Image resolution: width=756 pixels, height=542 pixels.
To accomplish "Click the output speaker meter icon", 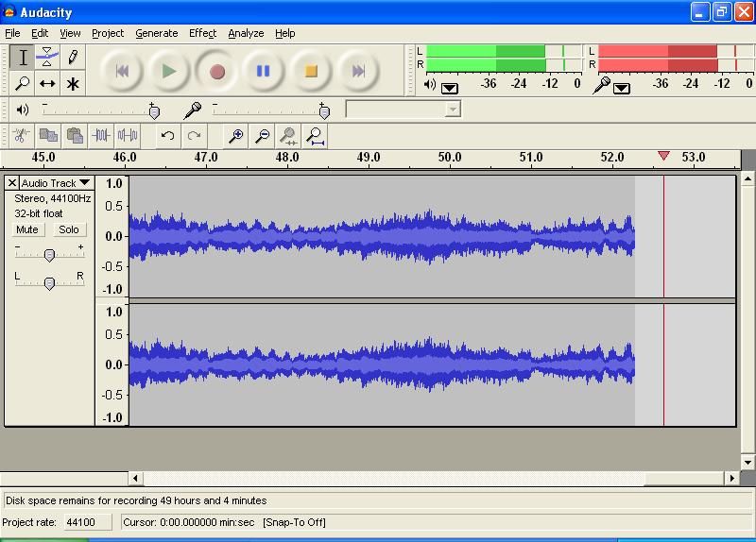I will [x=429, y=85].
